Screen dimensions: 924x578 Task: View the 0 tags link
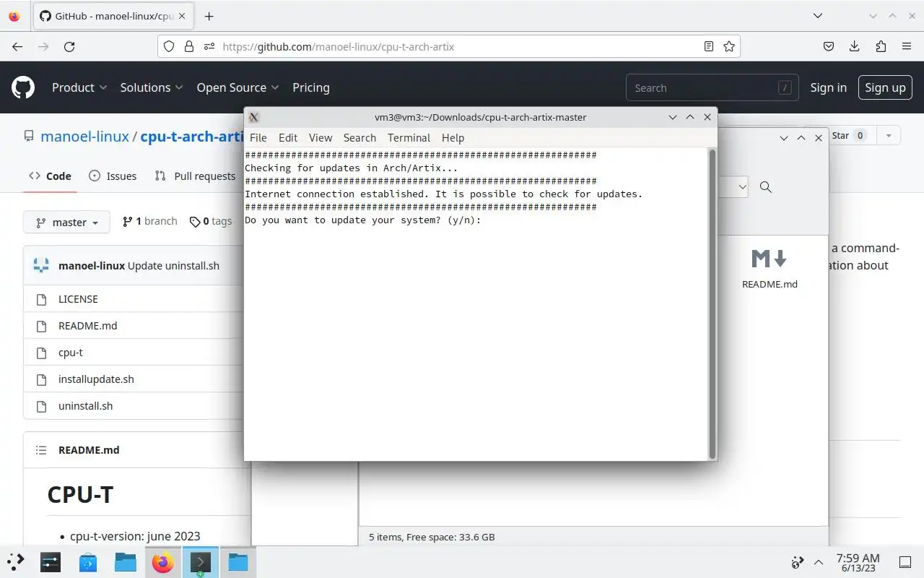(211, 221)
